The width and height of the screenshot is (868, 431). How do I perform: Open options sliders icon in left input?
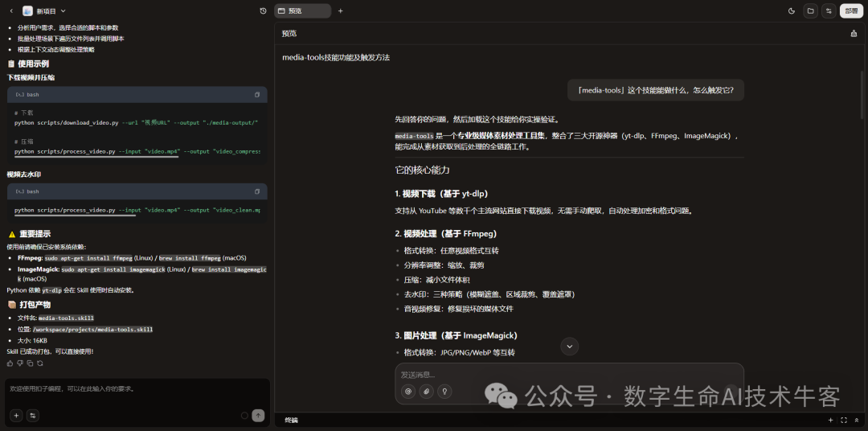tap(33, 416)
